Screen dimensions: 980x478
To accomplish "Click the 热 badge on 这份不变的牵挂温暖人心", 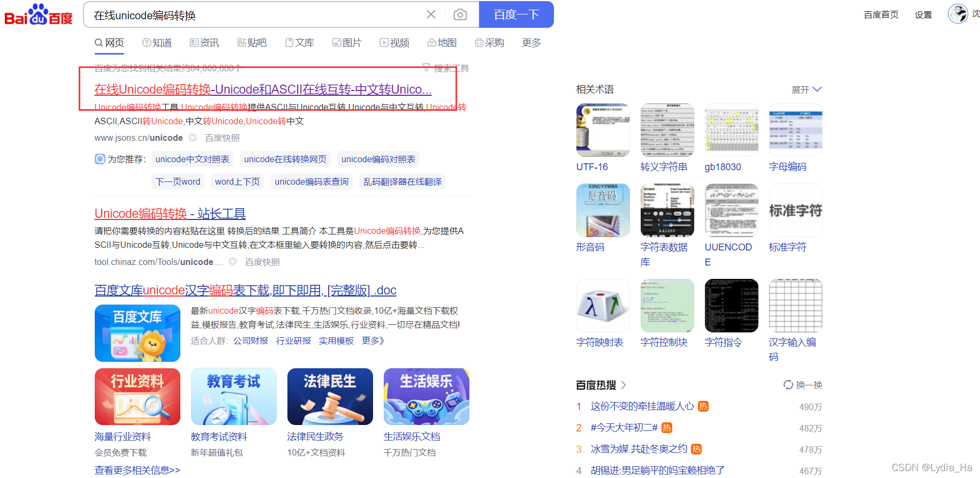I will pos(703,406).
